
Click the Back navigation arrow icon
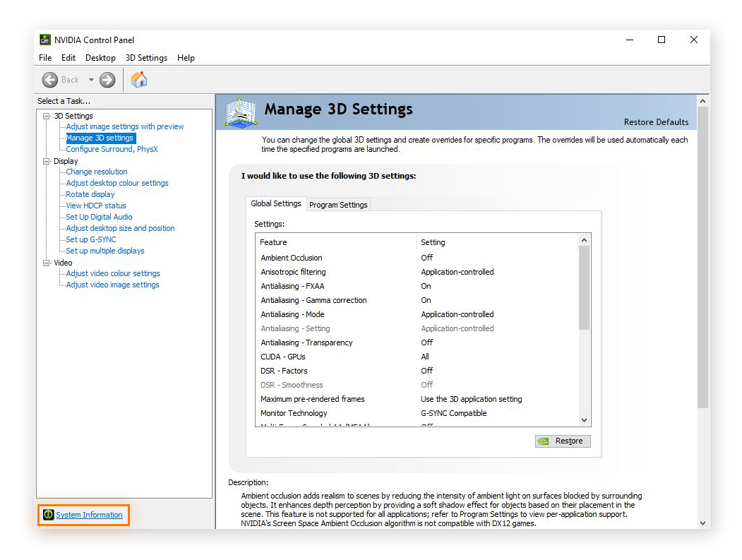[x=49, y=79]
